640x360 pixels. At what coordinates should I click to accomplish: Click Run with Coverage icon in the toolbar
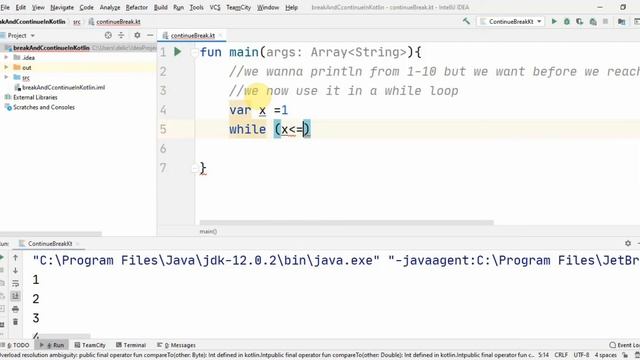[580, 21]
